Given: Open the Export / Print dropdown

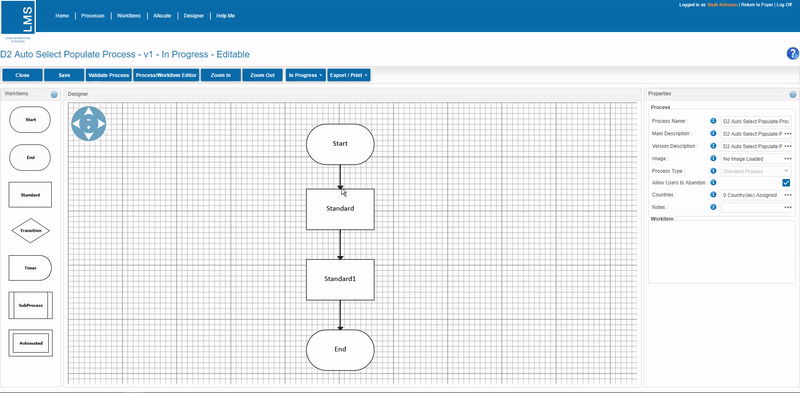Looking at the screenshot, I should tap(349, 75).
